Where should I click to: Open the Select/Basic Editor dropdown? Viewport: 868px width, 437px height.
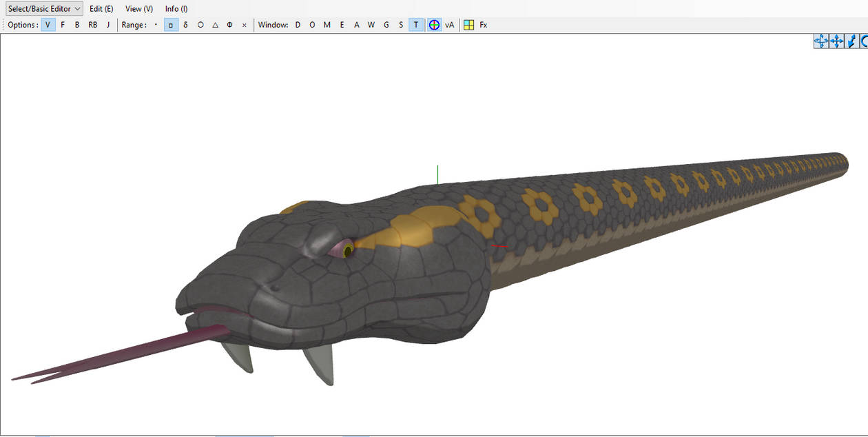(x=43, y=8)
